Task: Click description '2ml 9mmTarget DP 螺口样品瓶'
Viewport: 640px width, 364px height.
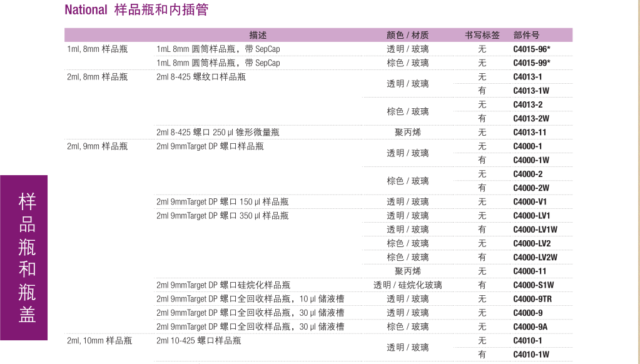Action: click(x=210, y=146)
